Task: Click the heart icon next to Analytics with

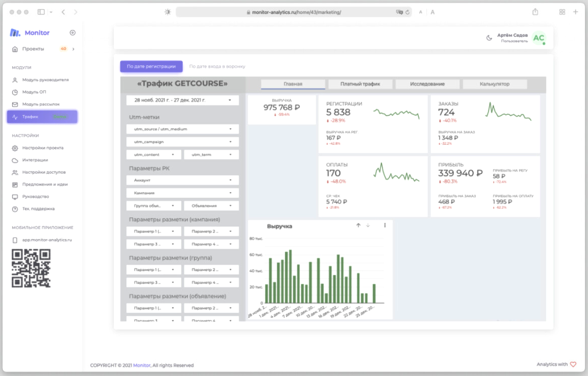Action: tap(573, 365)
